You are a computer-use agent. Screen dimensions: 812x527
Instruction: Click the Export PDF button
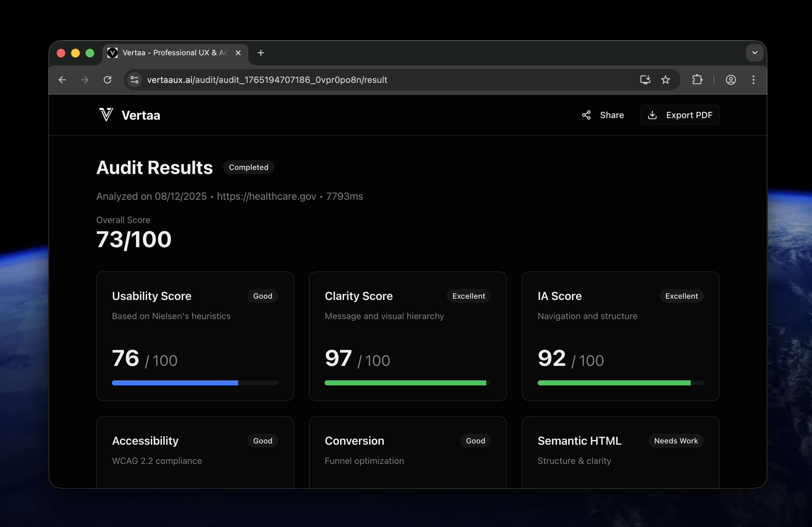tap(680, 115)
